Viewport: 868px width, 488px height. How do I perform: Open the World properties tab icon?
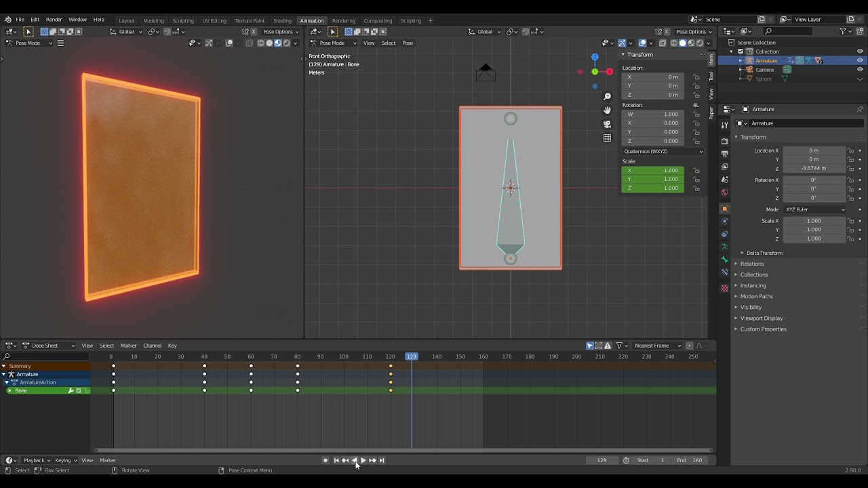tap(724, 192)
